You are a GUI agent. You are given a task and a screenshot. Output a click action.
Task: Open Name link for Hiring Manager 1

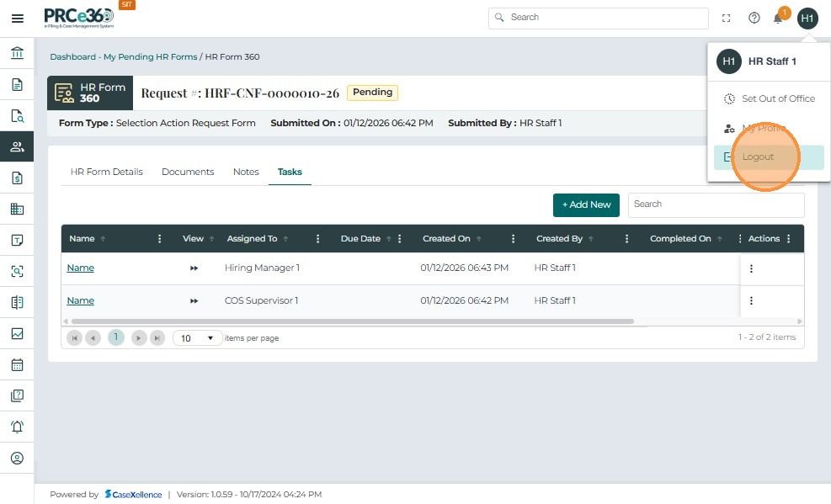point(81,268)
